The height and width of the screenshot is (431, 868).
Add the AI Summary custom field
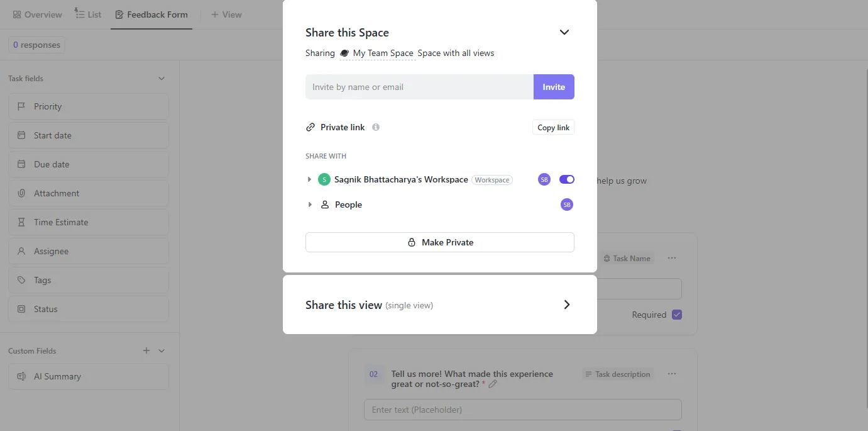pyautogui.click(x=89, y=376)
